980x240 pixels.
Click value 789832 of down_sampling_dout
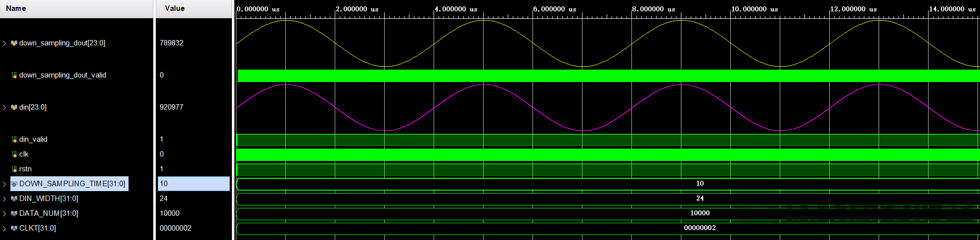(x=172, y=43)
